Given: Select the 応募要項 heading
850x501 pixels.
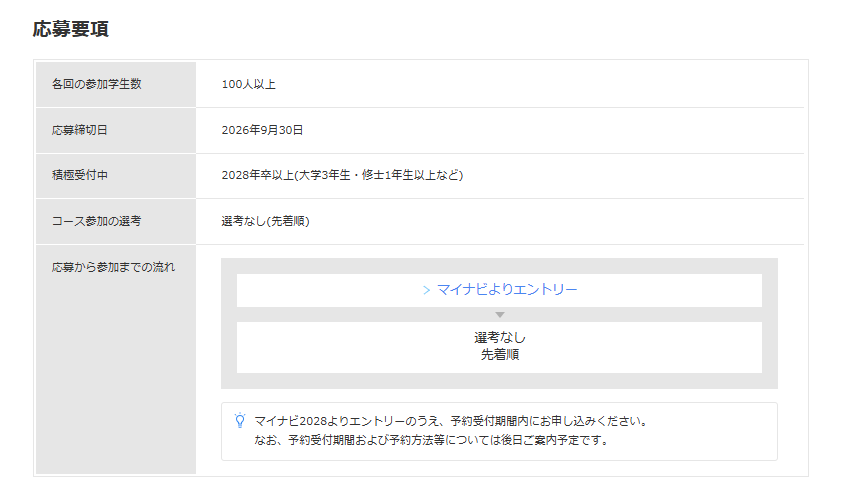Looking at the screenshot, I should click(70, 29).
